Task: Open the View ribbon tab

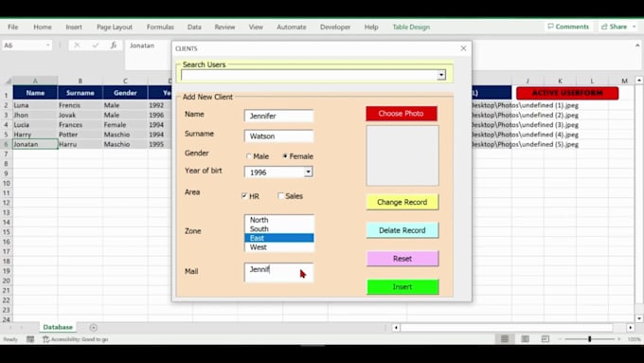Action: (256, 27)
